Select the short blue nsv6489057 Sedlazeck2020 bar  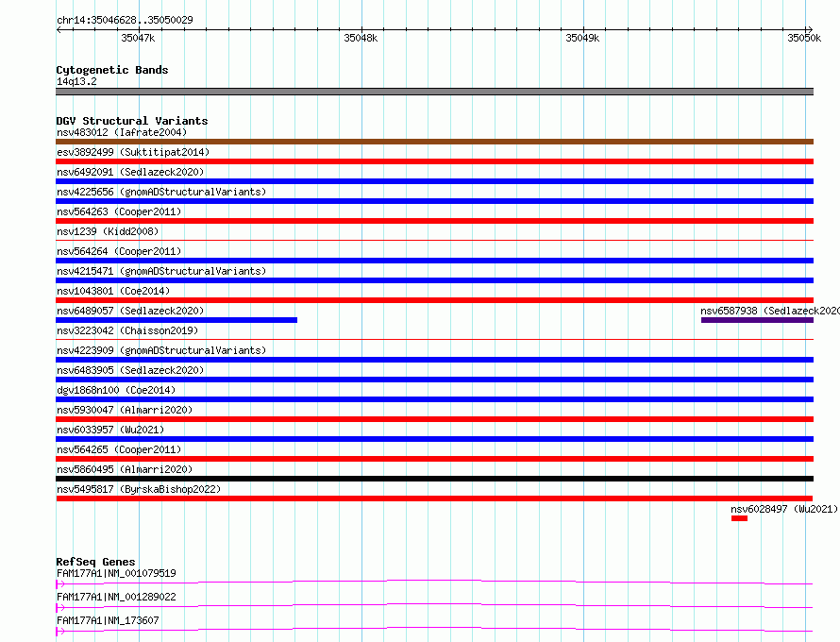click(x=176, y=320)
